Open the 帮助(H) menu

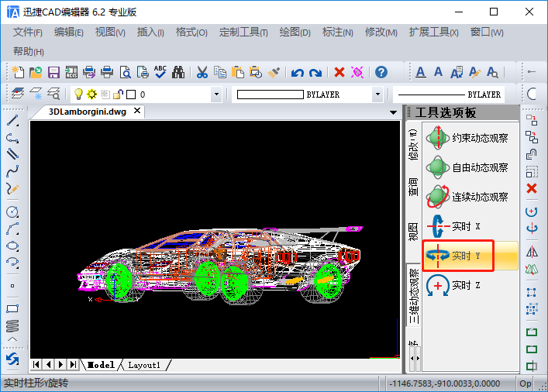[29, 52]
